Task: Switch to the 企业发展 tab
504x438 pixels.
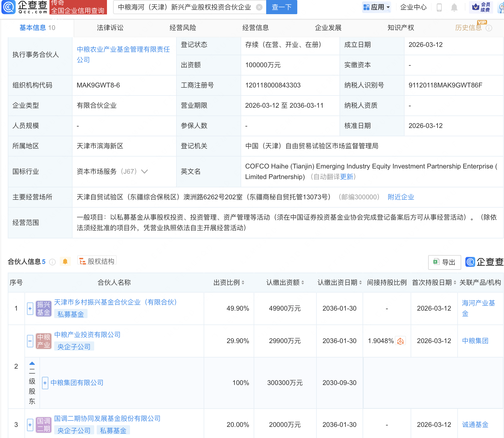Action: tap(328, 28)
